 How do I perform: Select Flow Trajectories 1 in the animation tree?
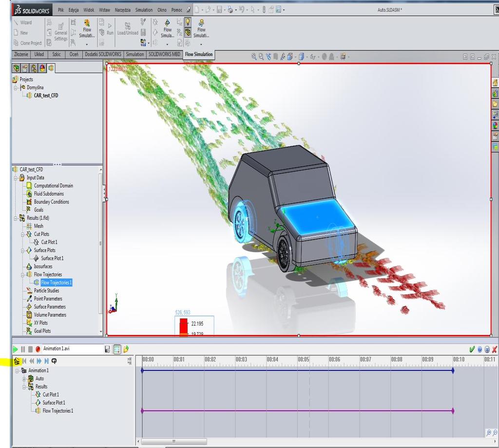click(58, 411)
